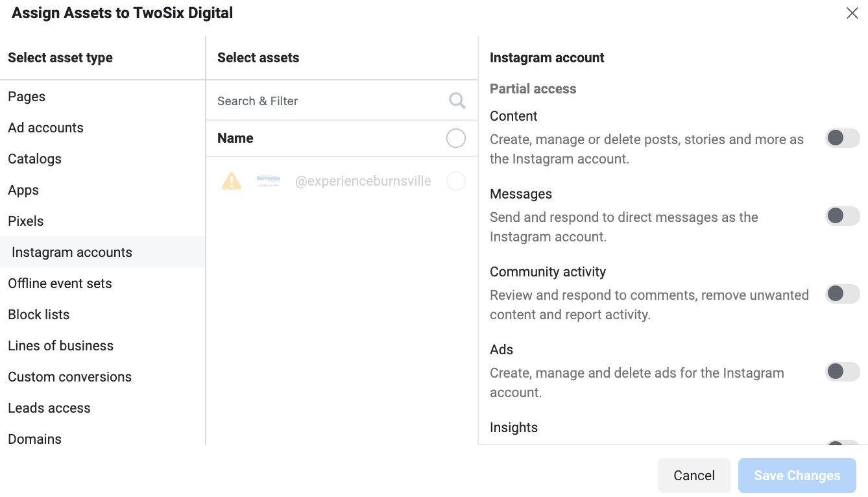Click the search magnifier icon
This screenshot has width=868, height=497.
pyautogui.click(x=457, y=101)
